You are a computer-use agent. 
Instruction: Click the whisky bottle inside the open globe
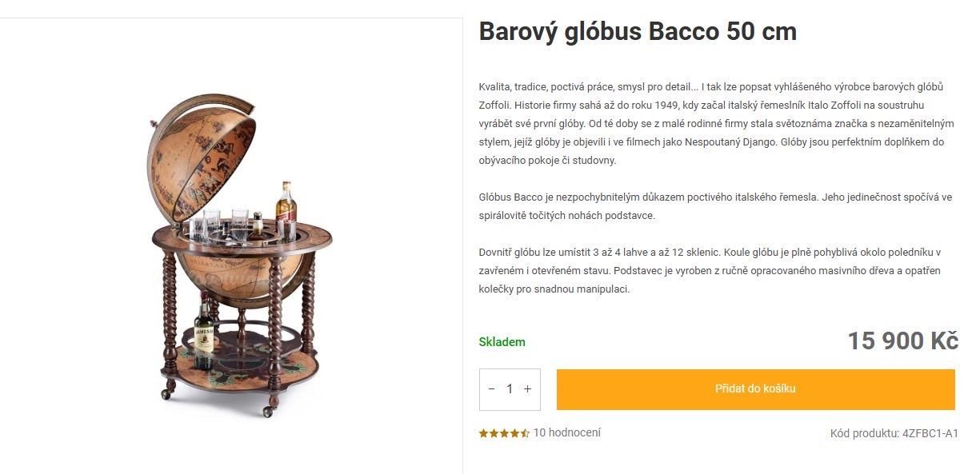coord(286,204)
